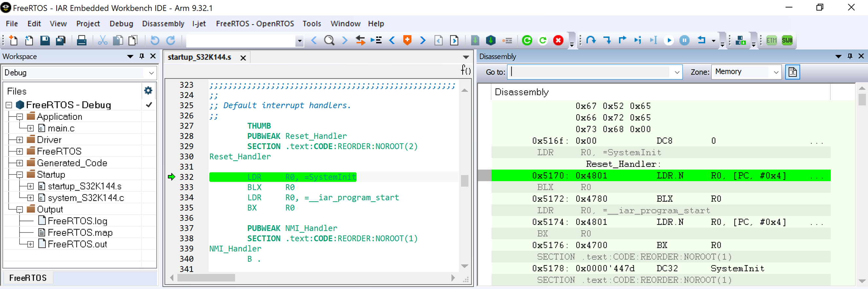Click the Step Out icon
The image size is (868, 289).
(622, 40)
